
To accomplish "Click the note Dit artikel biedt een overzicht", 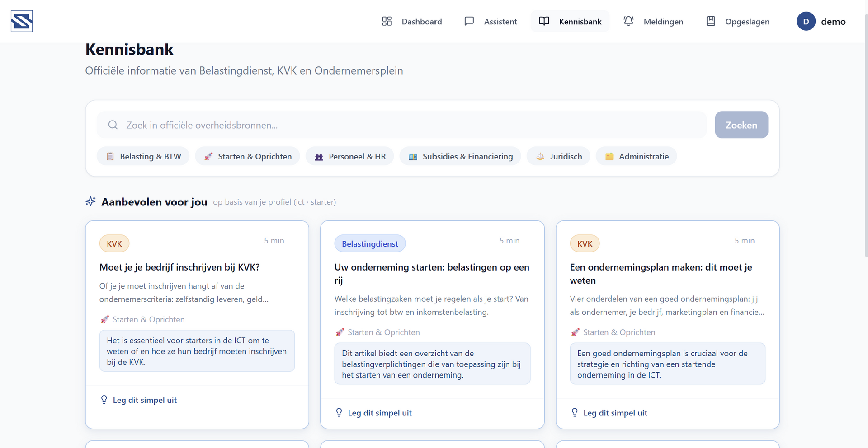I will [432, 364].
